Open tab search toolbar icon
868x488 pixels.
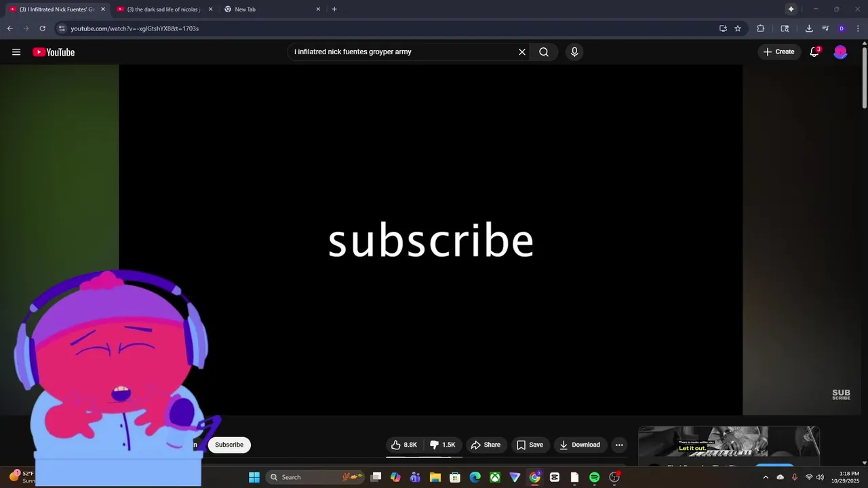tap(785, 28)
